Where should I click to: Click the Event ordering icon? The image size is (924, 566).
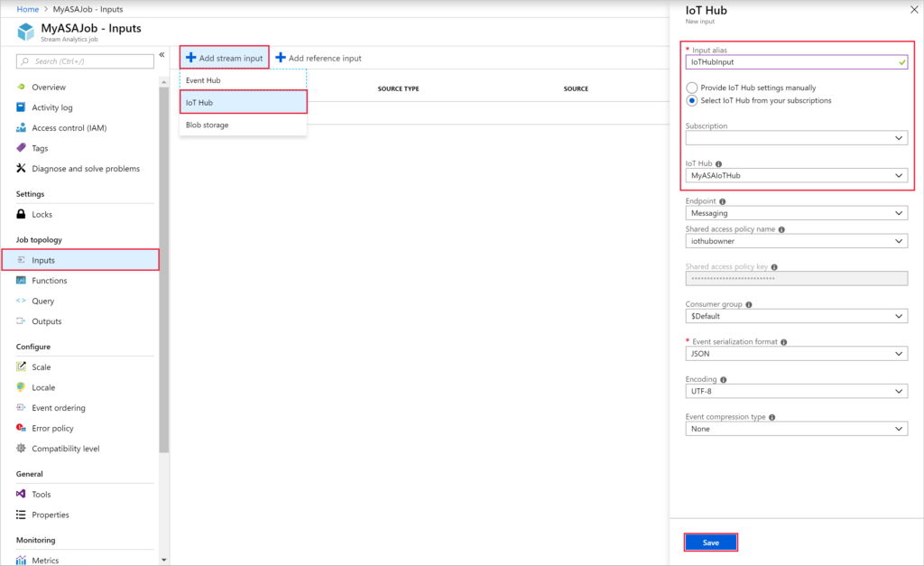(x=22, y=407)
